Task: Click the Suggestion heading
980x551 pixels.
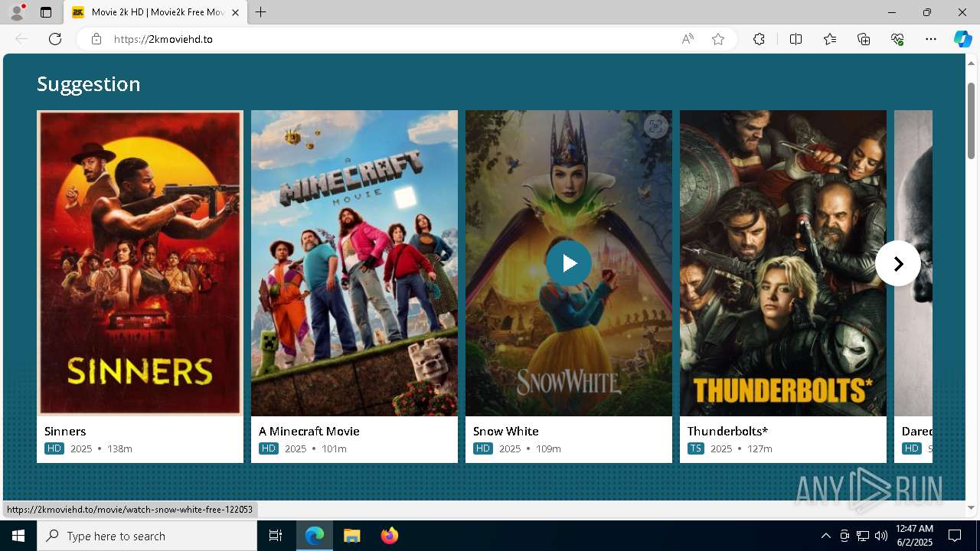Action: [89, 83]
